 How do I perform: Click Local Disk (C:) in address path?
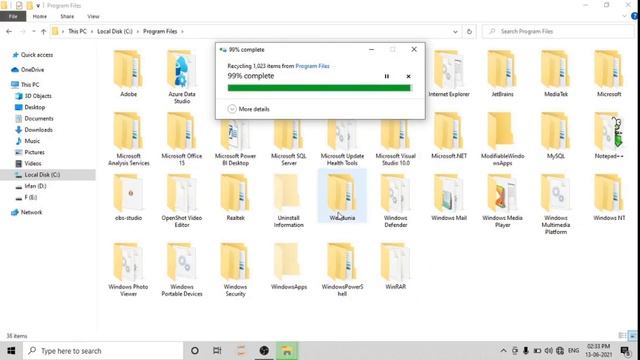115,31
